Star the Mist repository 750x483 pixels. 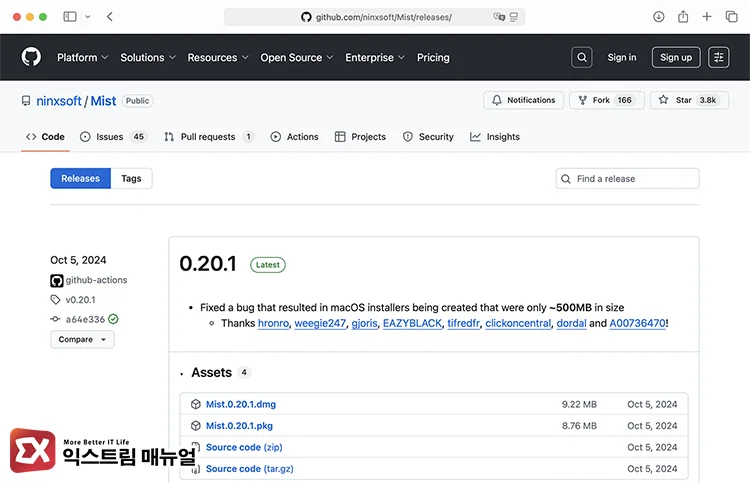[689, 100]
